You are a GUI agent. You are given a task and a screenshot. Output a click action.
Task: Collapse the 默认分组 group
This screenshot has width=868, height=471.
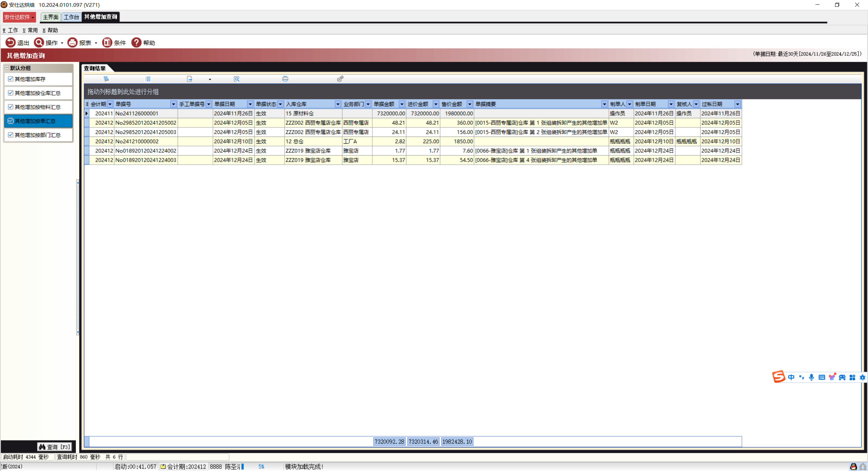pos(6,68)
